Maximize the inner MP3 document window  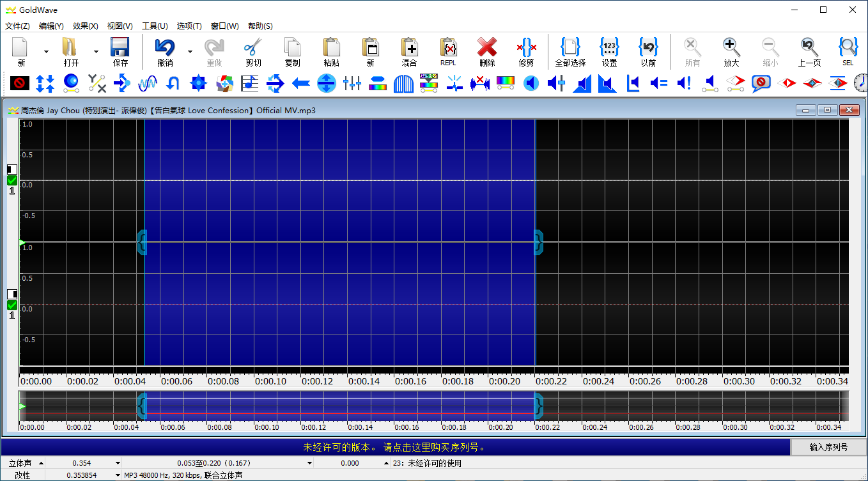(827, 110)
